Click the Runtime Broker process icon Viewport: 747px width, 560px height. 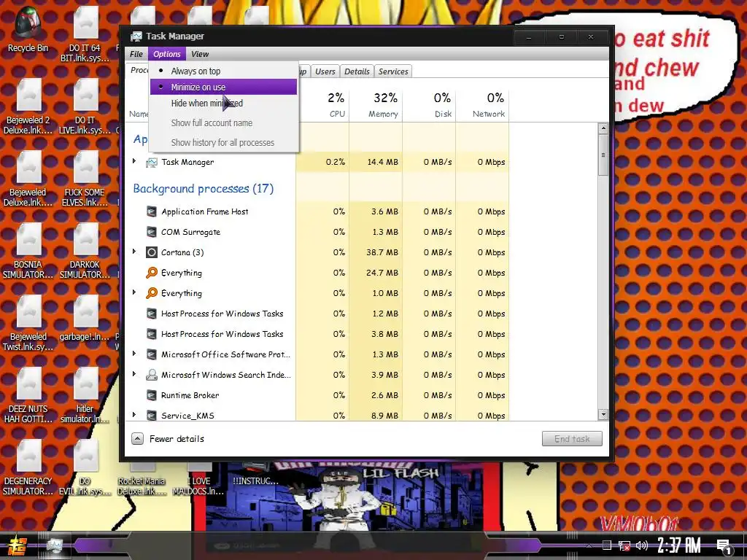[152, 395]
